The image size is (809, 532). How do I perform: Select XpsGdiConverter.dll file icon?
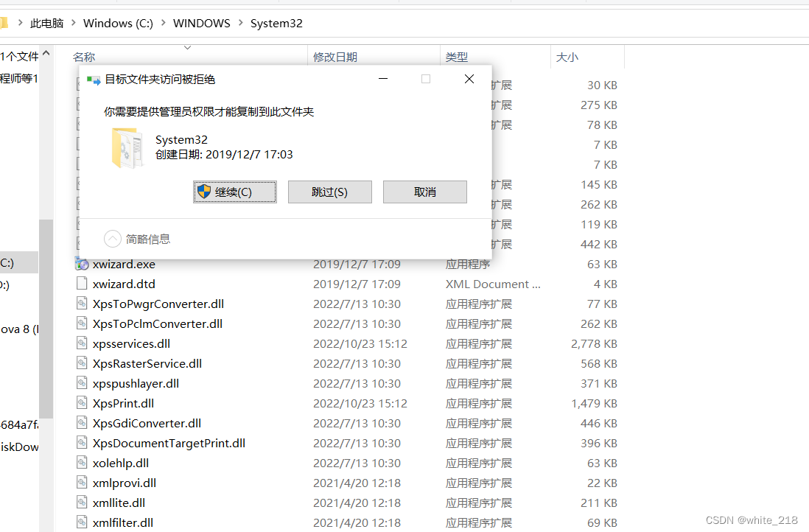[82, 423]
